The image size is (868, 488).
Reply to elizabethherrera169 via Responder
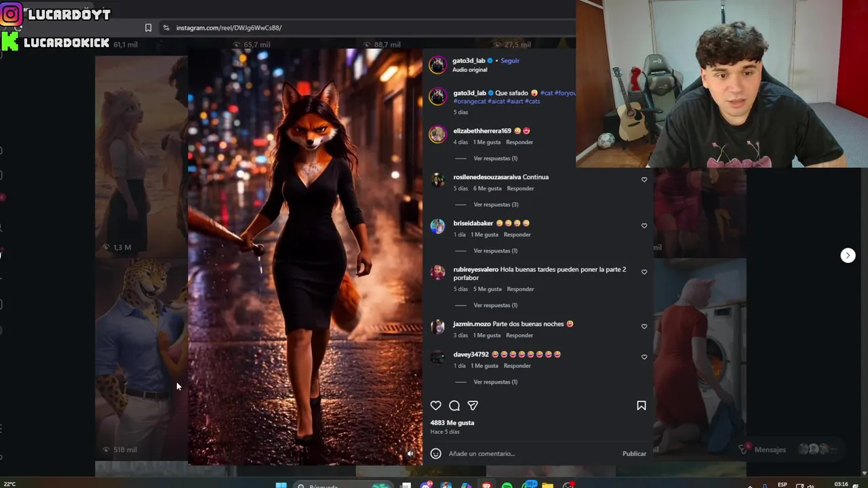pos(519,142)
